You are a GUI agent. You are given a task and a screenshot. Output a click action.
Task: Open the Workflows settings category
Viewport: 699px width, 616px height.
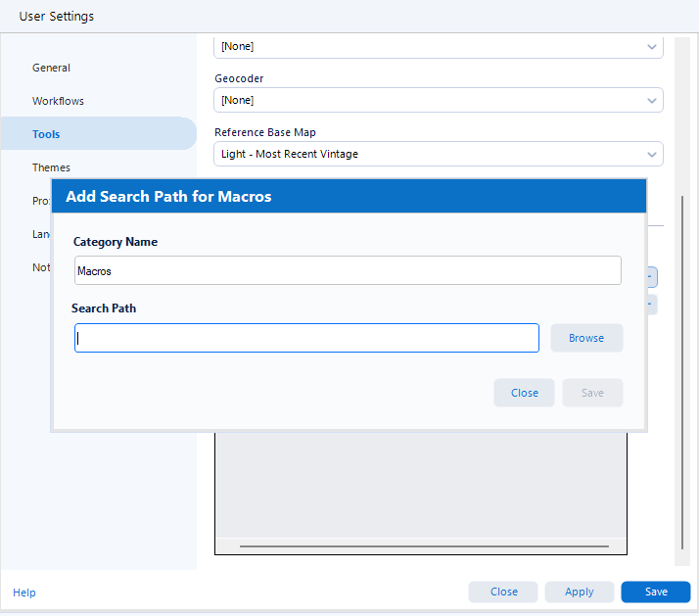58,101
